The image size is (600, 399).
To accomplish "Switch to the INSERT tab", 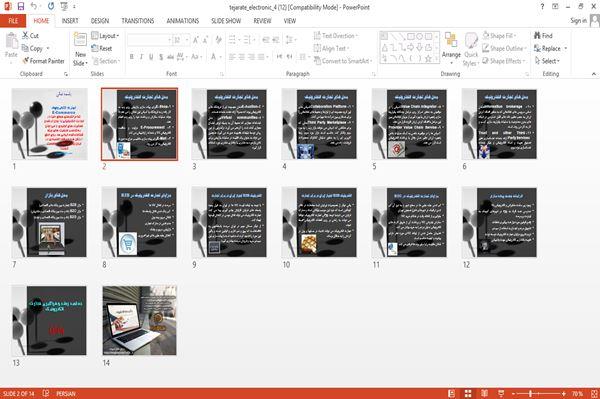I will click(70, 21).
